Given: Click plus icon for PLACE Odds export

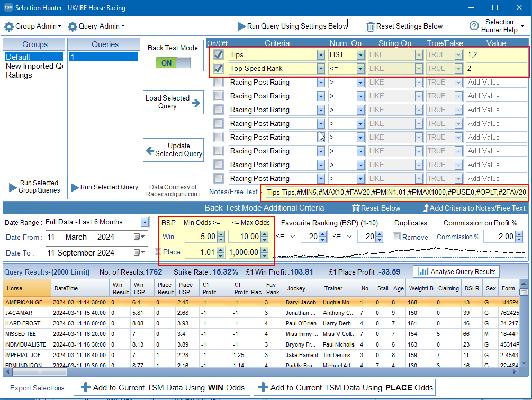Looking at the screenshot, I should point(263,387).
